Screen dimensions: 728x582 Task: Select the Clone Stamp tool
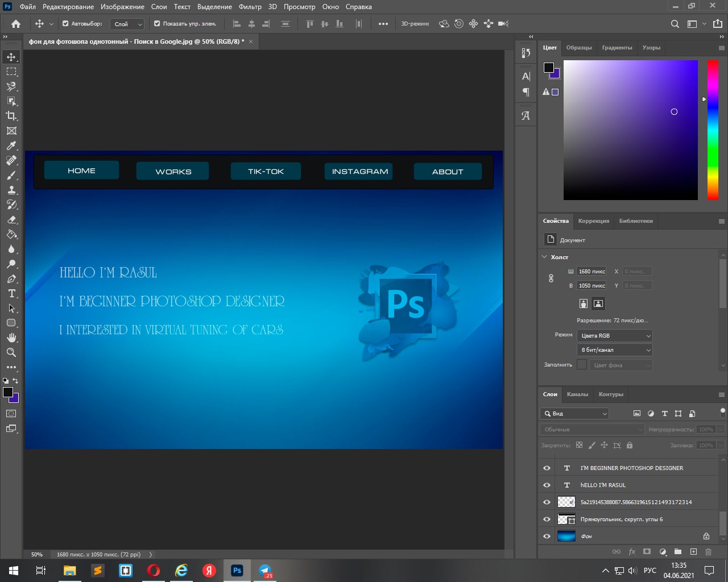coord(11,190)
